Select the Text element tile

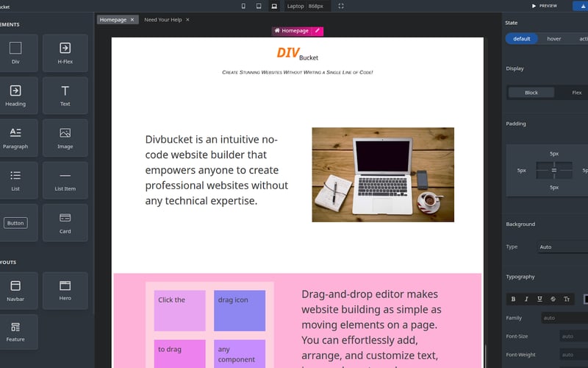65,96
